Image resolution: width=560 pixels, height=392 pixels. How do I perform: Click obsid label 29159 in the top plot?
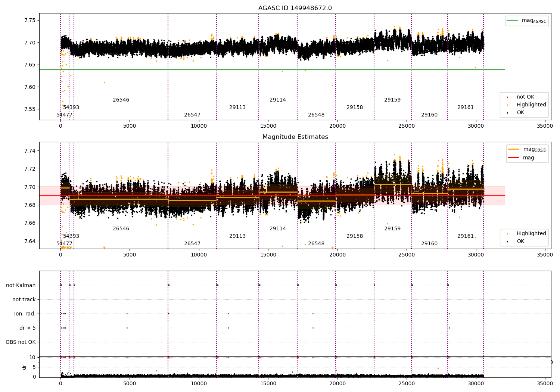click(392, 100)
